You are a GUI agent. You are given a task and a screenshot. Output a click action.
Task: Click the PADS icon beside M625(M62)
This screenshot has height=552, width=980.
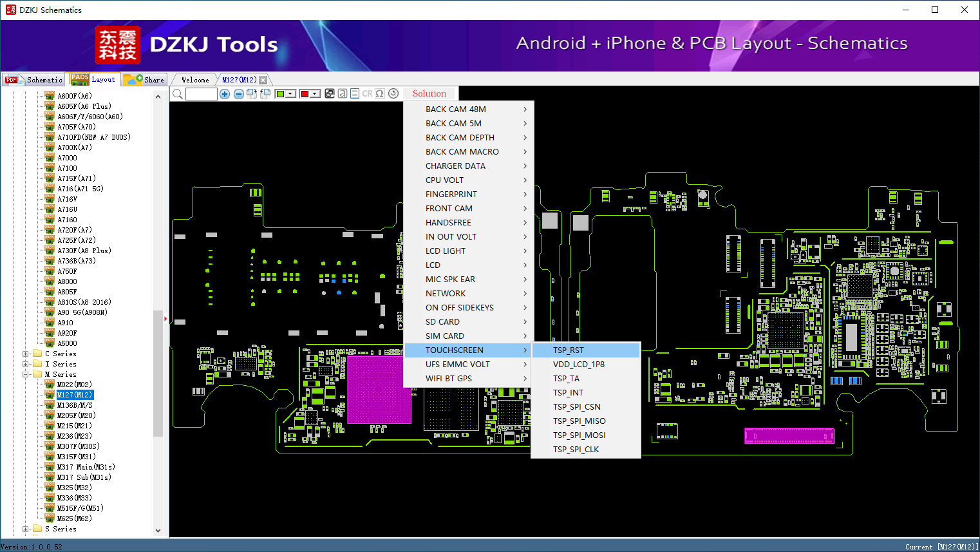pyautogui.click(x=50, y=519)
